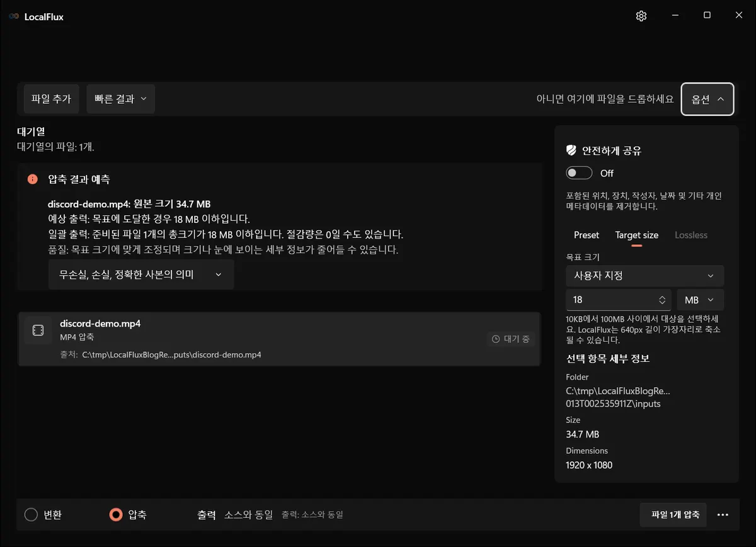Viewport: 756px width, 547px height.
Task: Open the 사용자 지정 target size dropdown
Action: (x=645, y=276)
